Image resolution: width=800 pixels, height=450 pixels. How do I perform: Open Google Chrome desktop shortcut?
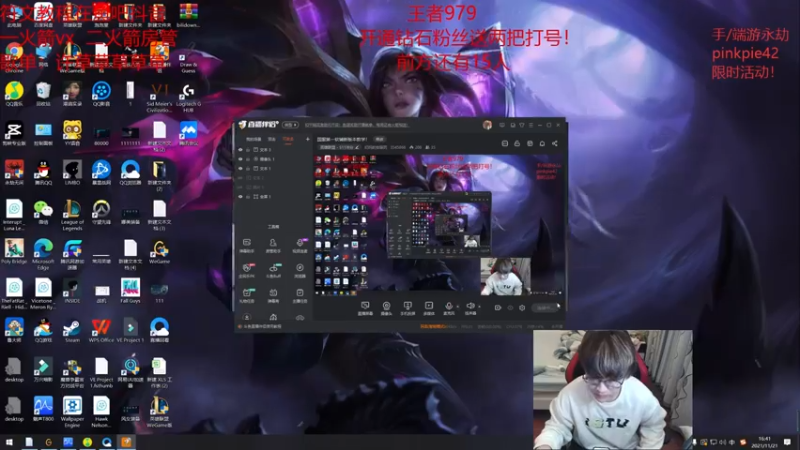coord(14,55)
